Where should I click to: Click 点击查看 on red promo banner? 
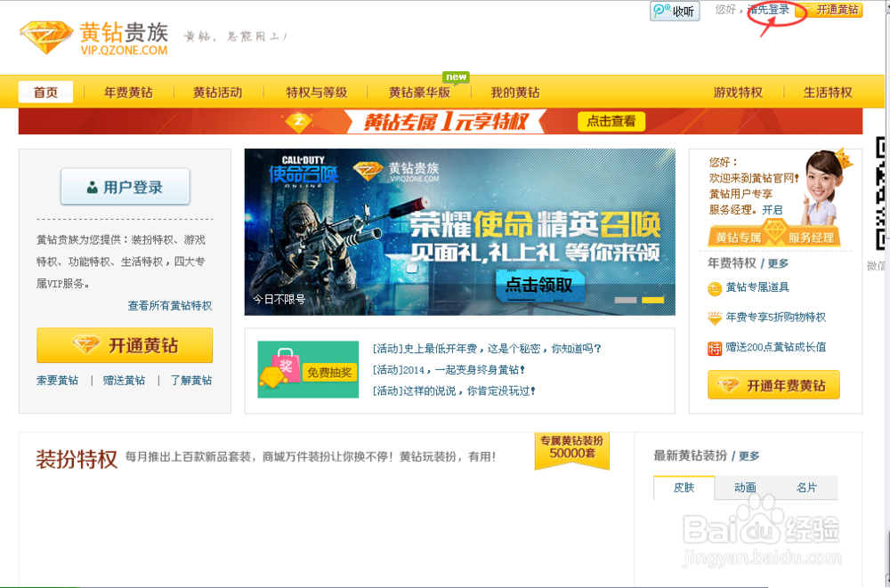(611, 121)
